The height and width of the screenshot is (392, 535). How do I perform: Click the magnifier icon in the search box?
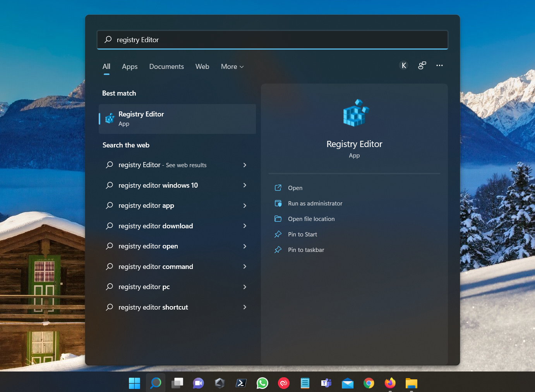coord(108,39)
